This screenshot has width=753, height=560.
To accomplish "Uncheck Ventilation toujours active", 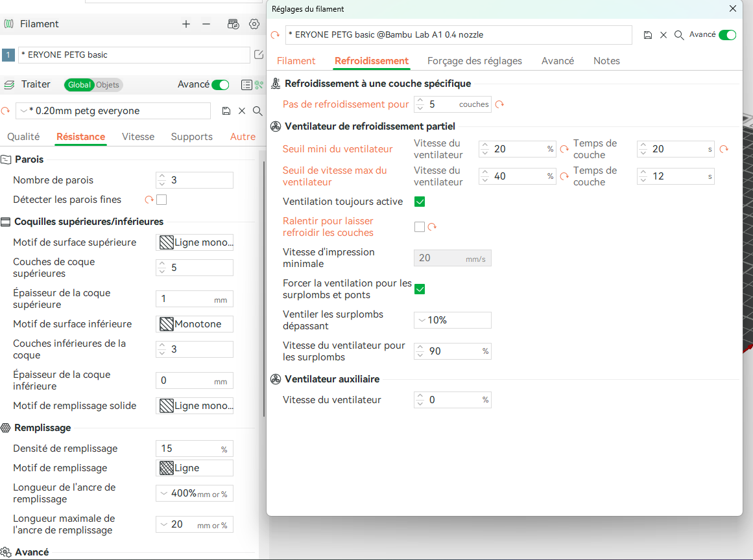I will point(420,202).
